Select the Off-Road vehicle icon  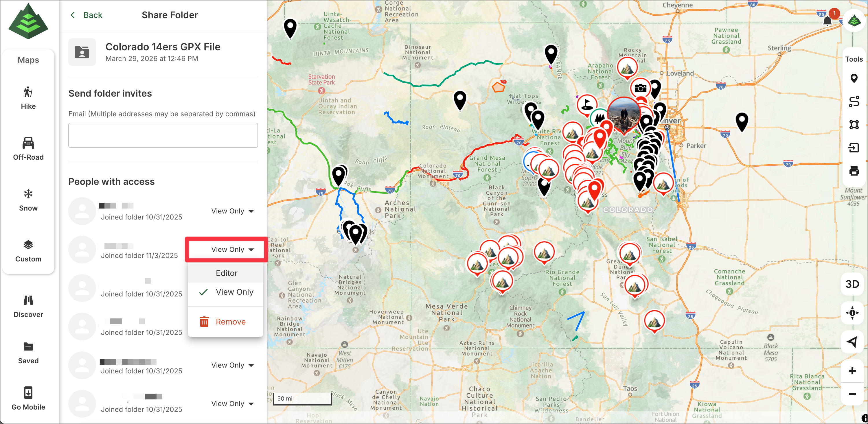28,143
